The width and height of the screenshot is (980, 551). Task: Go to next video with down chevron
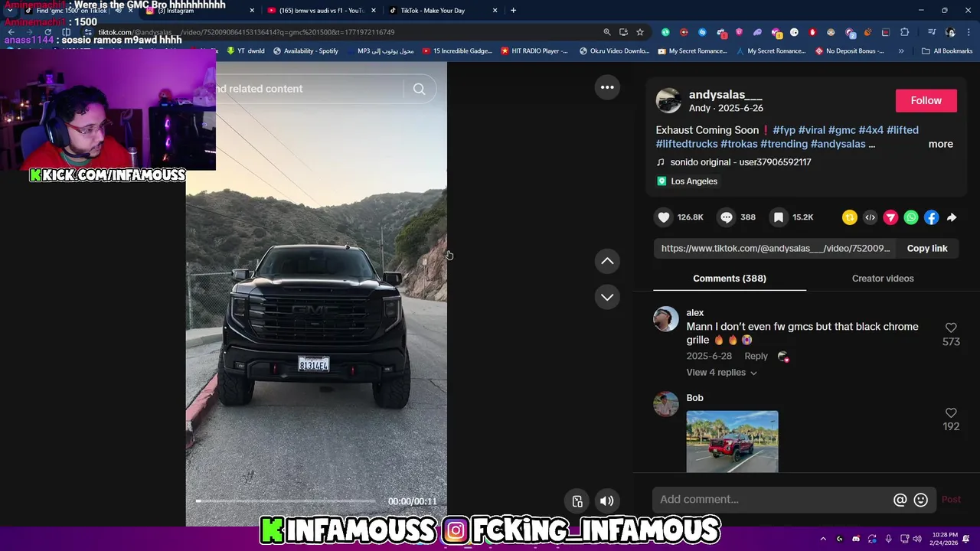point(607,297)
